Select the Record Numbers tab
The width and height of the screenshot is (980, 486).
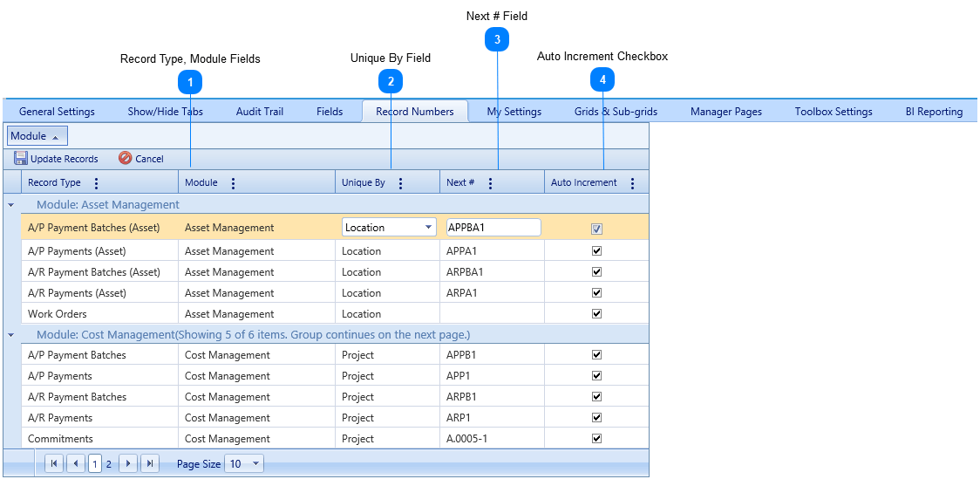point(415,112)
